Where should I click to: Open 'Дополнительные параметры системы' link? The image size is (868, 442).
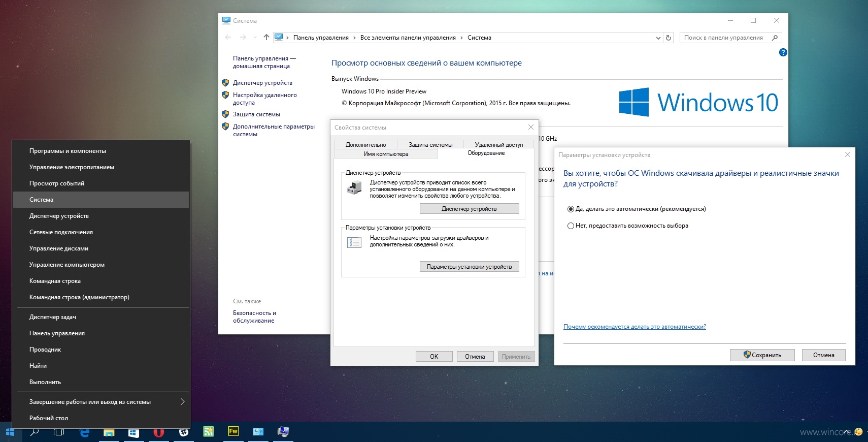(x=274, y=130)
